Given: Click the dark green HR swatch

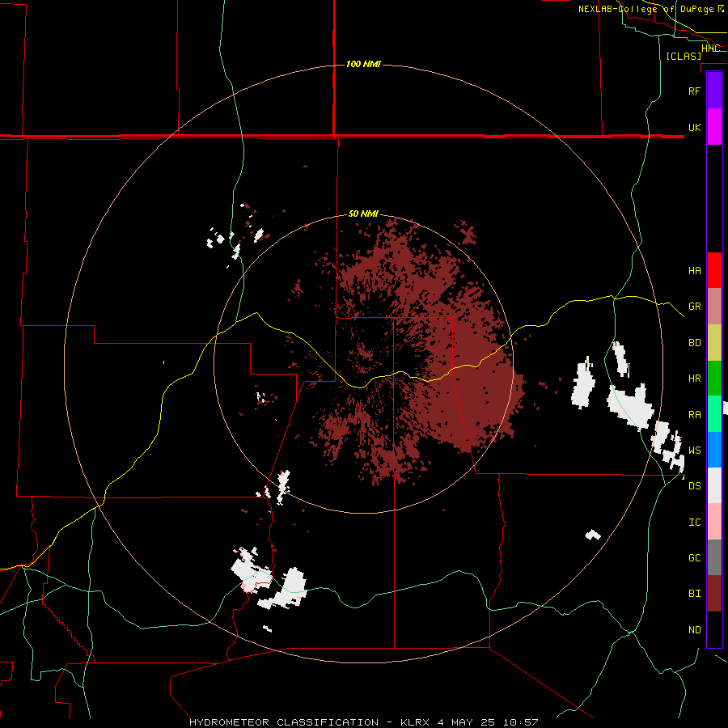Looking at the screenshot, I should click(x=714, y=379).
